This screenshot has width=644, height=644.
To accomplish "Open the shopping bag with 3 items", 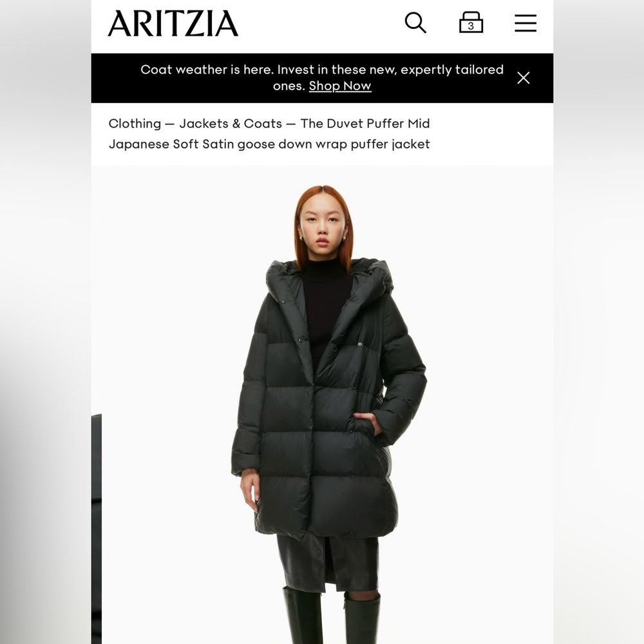I will tap(471, 22).
